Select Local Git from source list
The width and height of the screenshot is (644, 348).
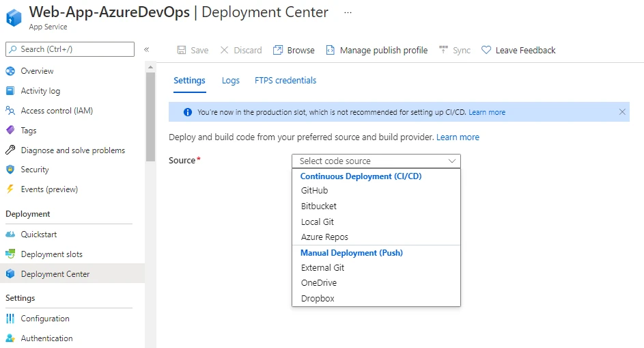[318, 222]
